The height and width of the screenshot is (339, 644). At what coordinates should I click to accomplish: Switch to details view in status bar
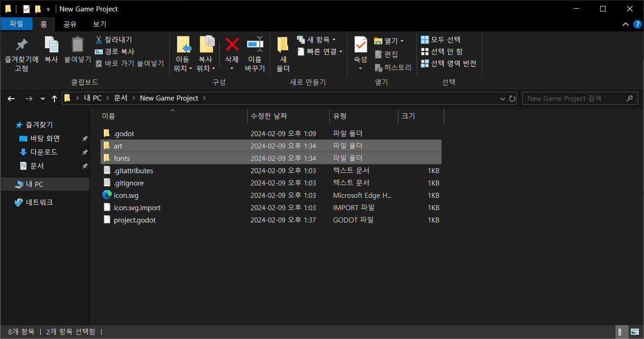pyautogui.click(x=623, y=332)
